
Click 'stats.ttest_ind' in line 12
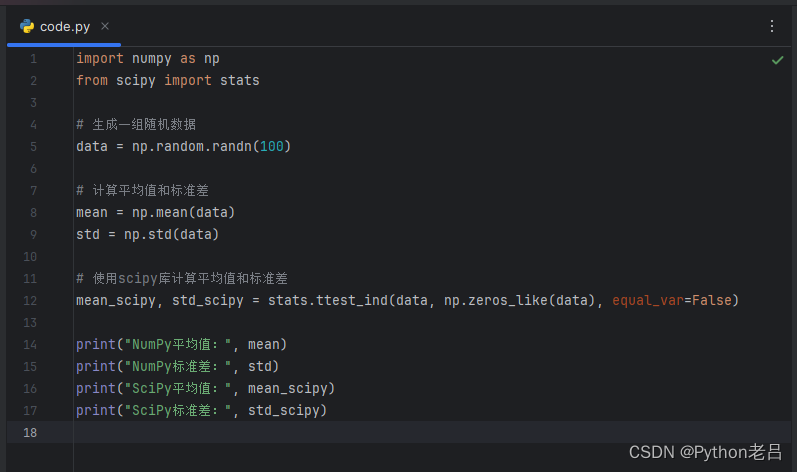pos(328,301)
